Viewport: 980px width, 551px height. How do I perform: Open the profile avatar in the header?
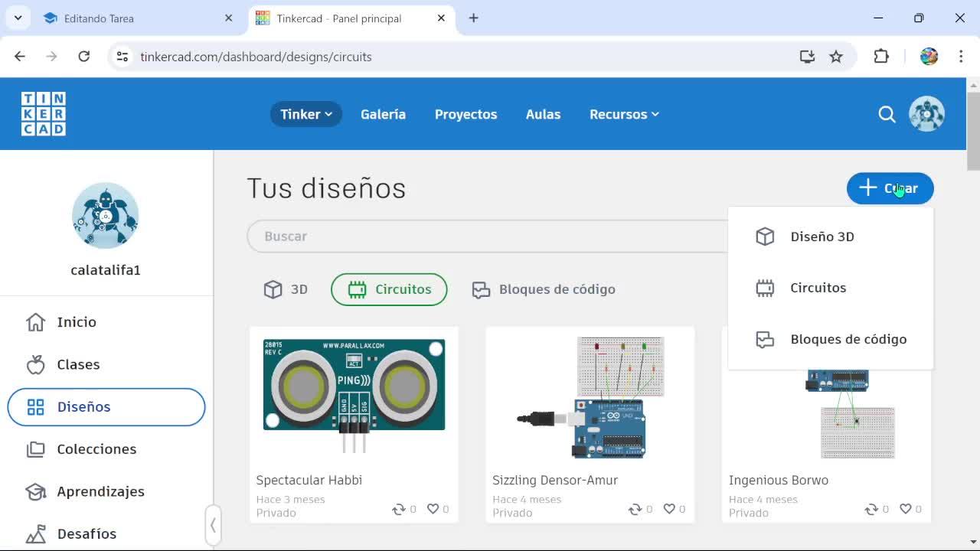point(926,114)
